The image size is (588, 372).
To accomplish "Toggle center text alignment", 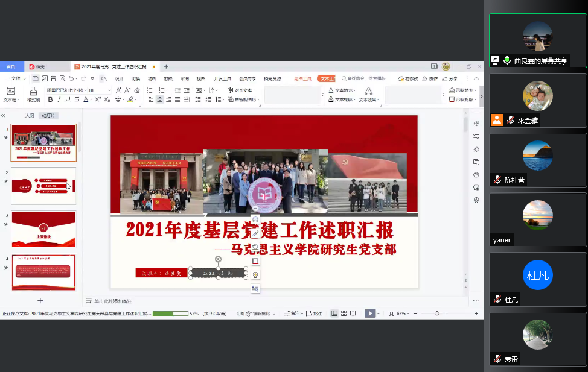I will (160, 100).
